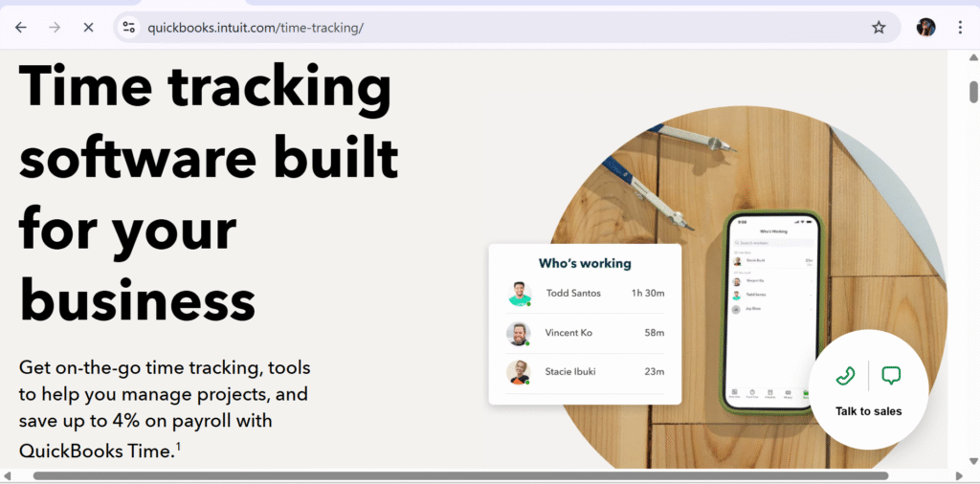Click the 58m time value
The width and height of the screenshot is (980, 484).
point(655,333)
